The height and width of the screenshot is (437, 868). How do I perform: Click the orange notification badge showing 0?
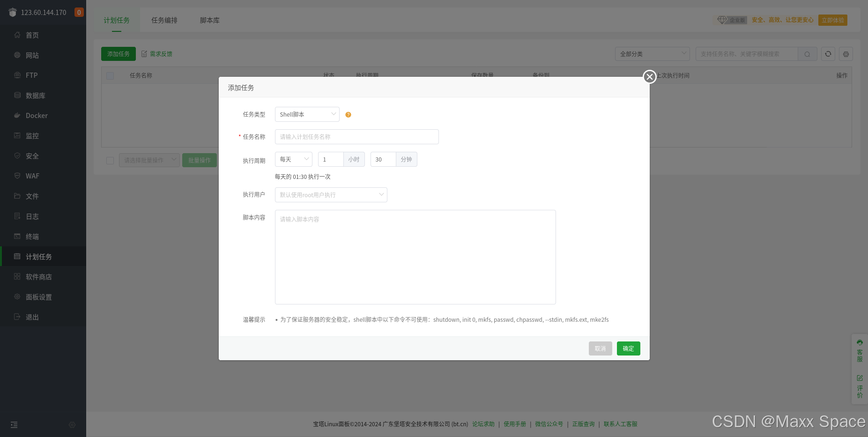click(79, 12)
